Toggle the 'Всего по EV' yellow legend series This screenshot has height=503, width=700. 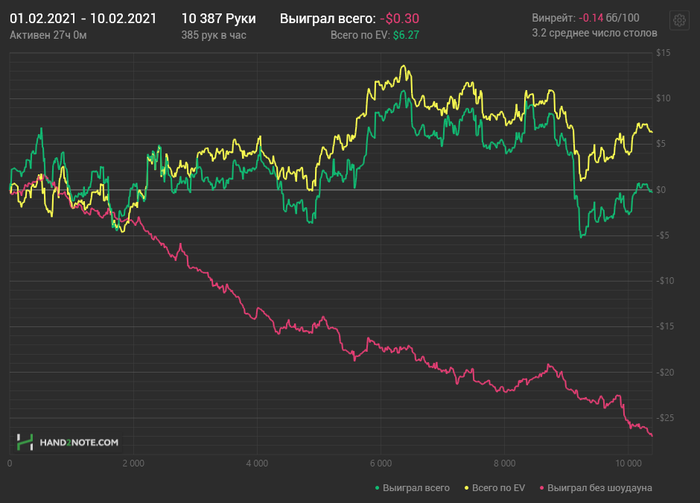click(x=495, y=488)
